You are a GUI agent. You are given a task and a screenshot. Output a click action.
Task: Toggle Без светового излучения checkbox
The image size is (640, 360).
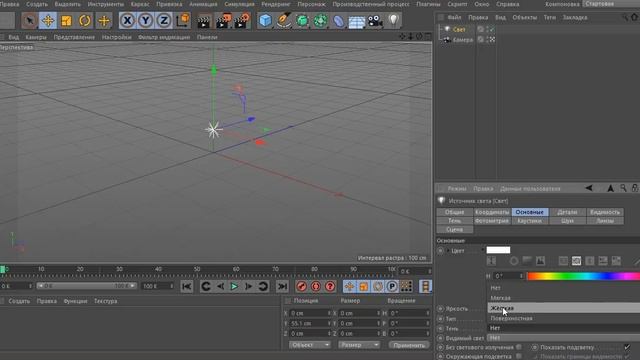point(519,347)
